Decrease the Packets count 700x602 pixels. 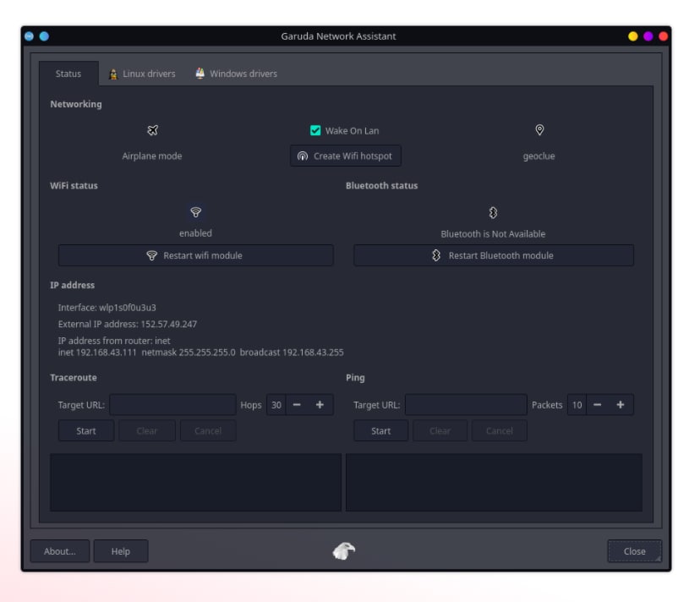pyautogui.click(x=598, y=405)
